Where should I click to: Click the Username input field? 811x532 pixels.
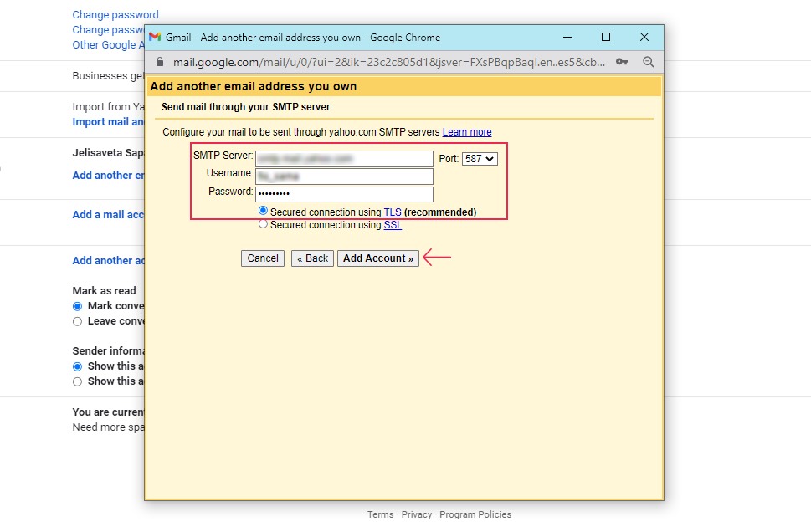[x=345, y=176]
